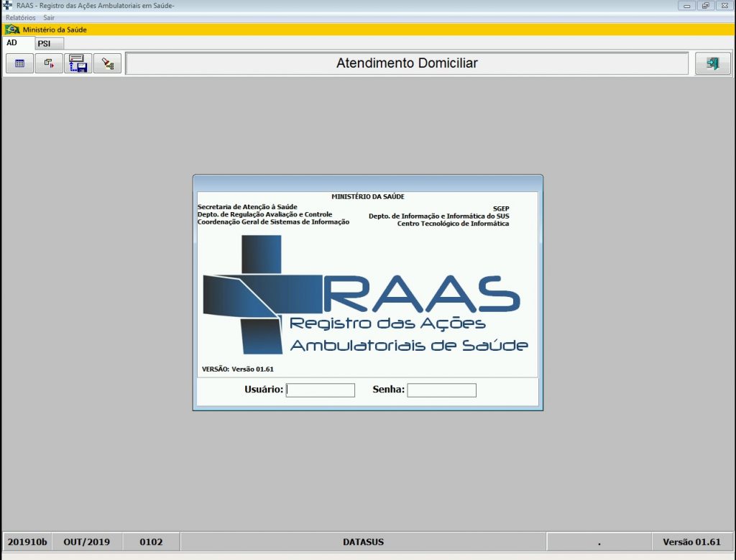Click 'Centro Tecnológico de Informática' text
The width and height of the screenshot is (736, 560).
(453, 224)
